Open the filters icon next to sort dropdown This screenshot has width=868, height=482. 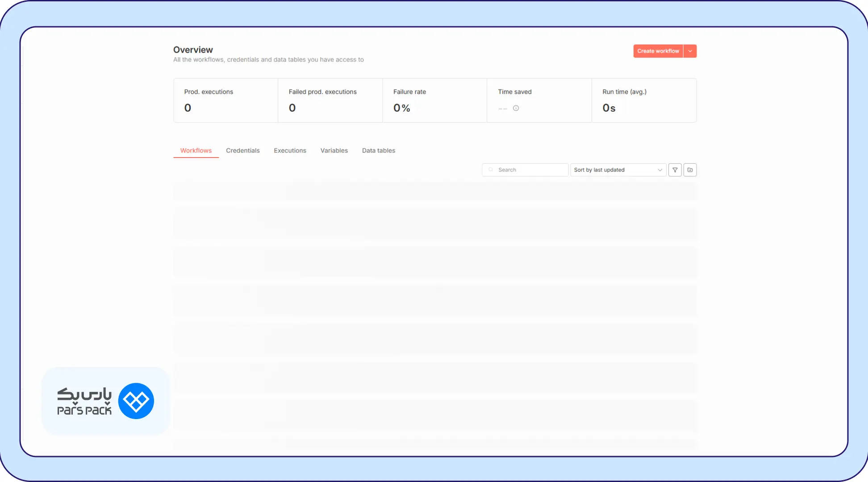675,170
